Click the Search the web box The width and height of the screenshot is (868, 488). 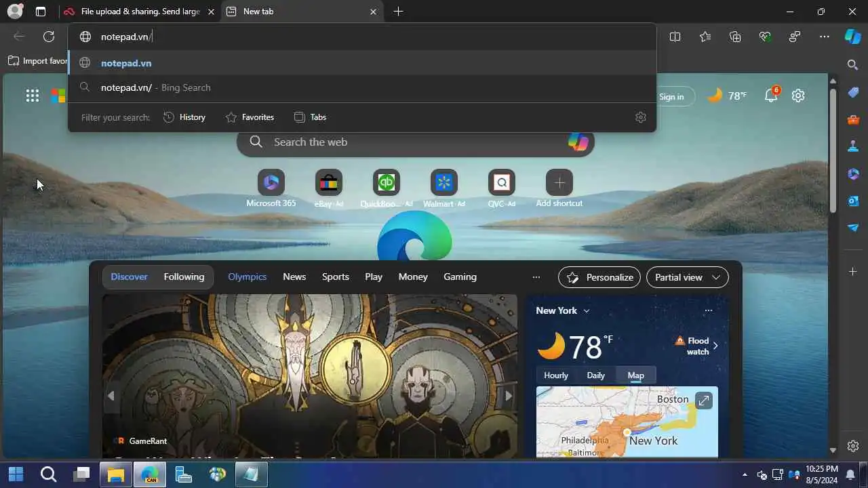415,142
